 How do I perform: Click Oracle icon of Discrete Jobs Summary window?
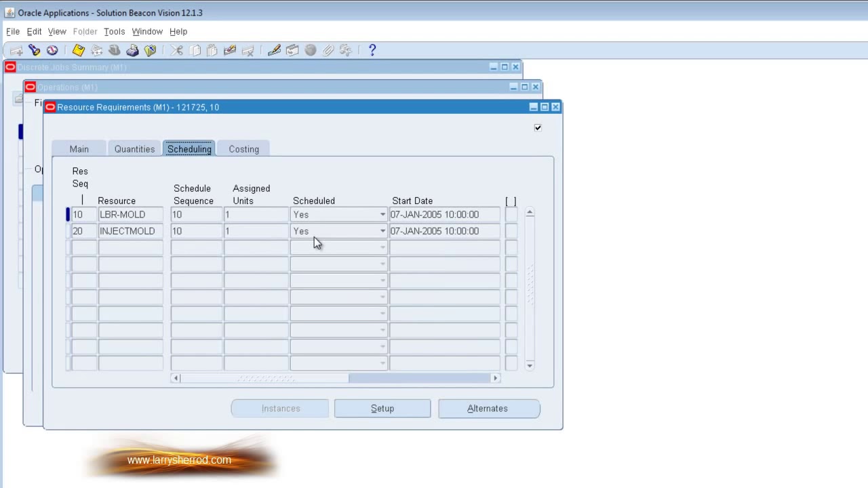(x=10, y=67)
